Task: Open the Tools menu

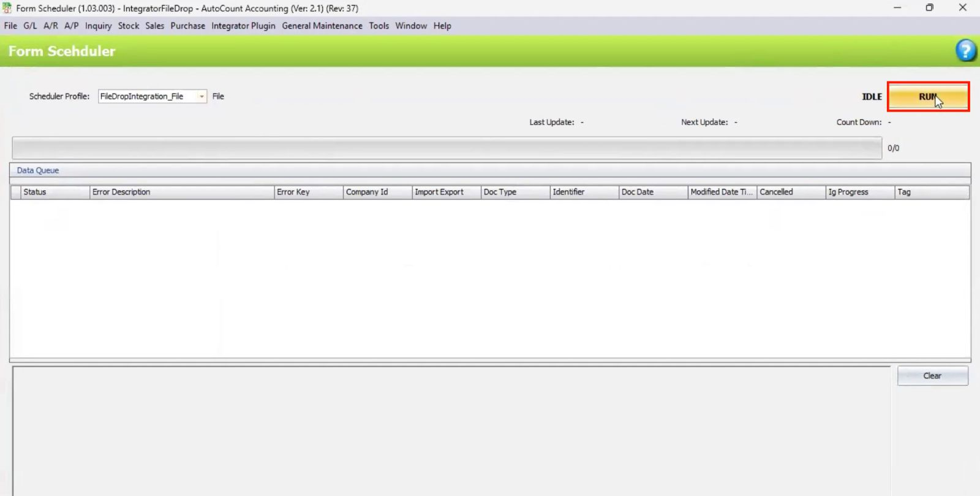Action: [x=379, y=26]
